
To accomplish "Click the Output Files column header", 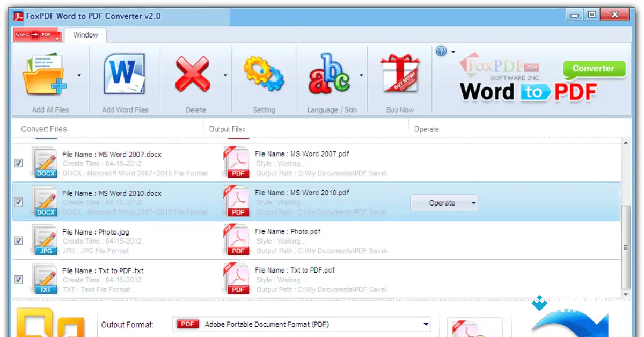I will coord(228,129).
